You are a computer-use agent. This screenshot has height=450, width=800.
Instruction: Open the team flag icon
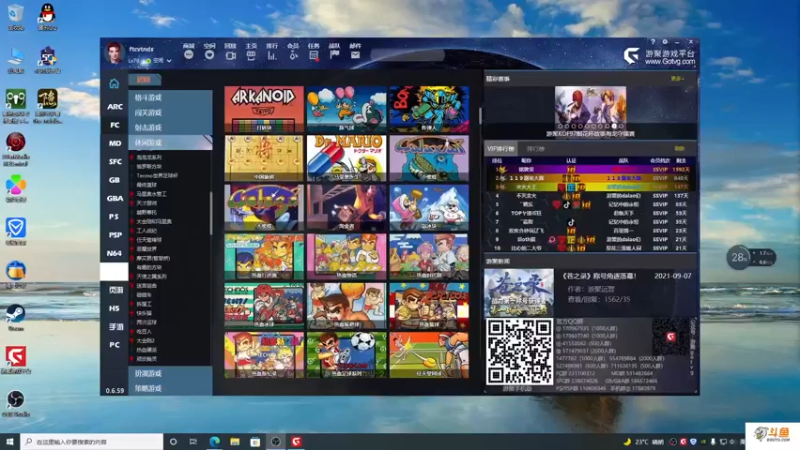335,55
